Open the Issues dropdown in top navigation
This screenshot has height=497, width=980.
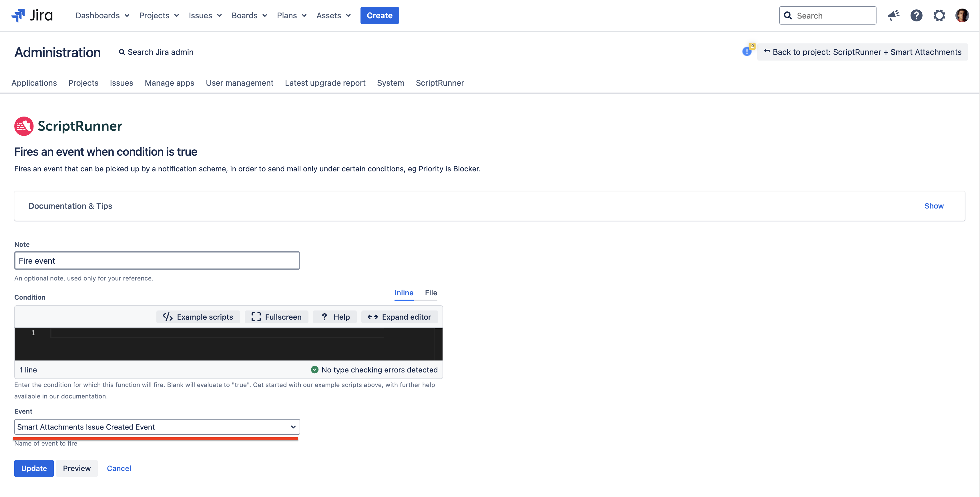(x=205, y=16)
